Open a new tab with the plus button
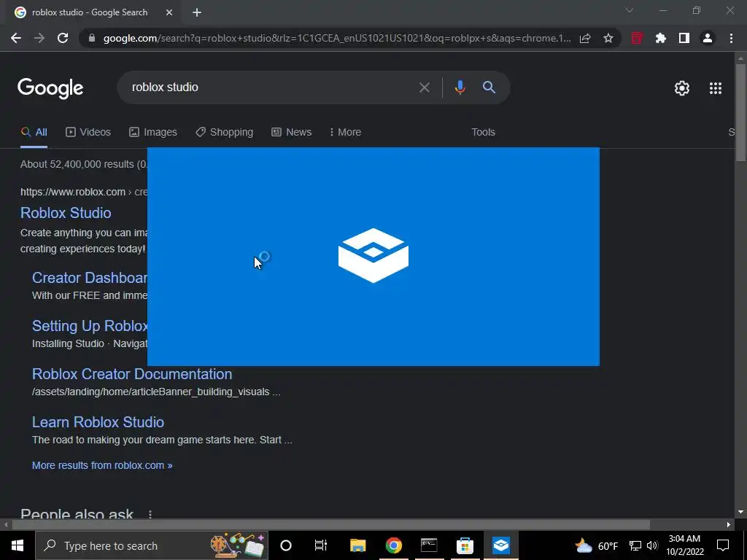The image size is (747, 560). click(x=197, y=12)
